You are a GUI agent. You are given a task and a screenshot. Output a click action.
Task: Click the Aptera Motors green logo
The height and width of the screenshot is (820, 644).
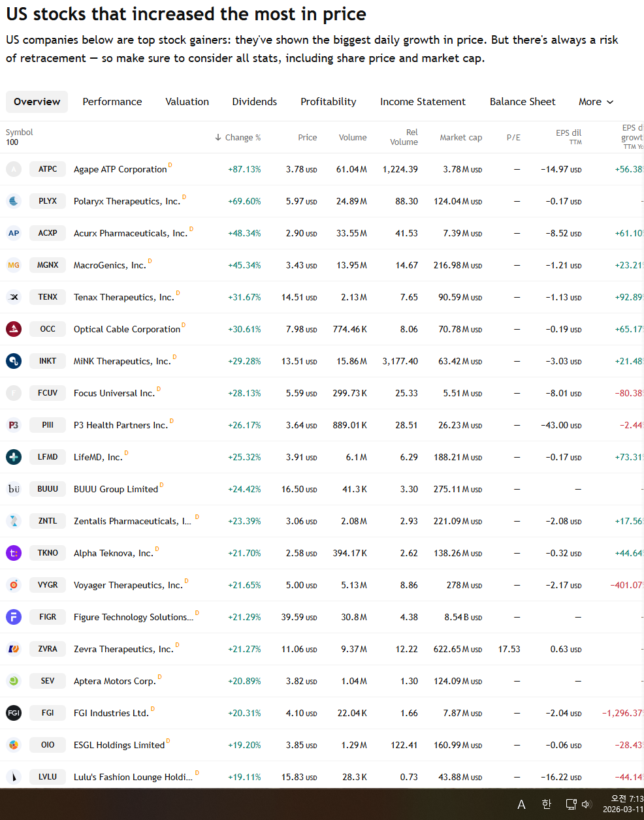click(x=14, y=681)
